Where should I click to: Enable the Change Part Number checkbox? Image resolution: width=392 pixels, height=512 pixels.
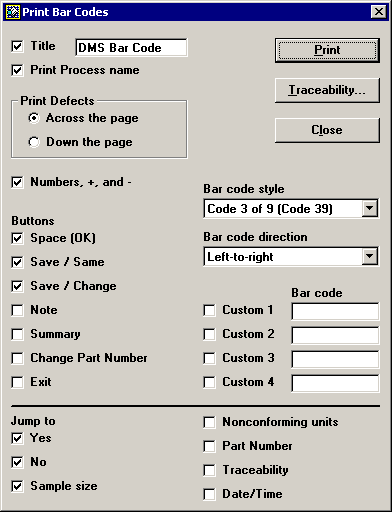tap(17, 358)
